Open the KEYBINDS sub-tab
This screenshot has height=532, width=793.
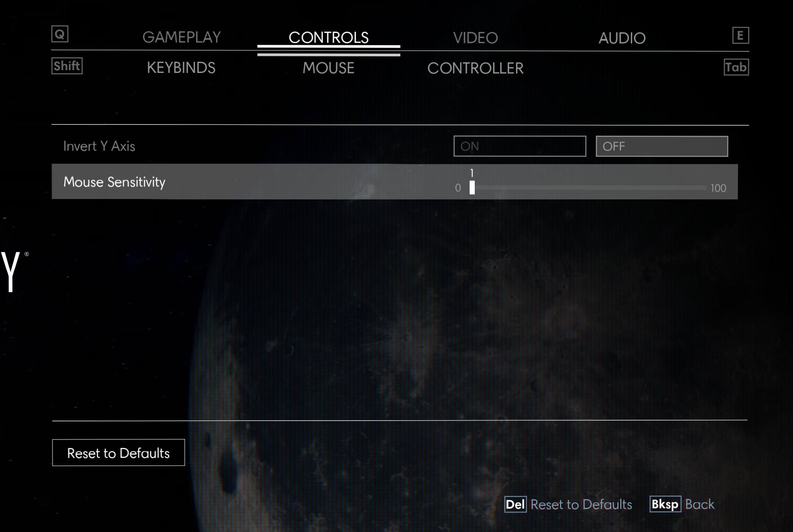tap(182, 68)
